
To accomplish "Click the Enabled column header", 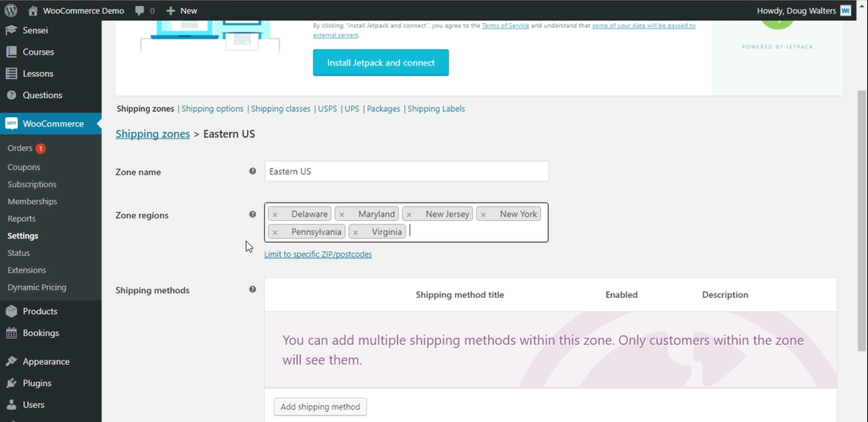I will pos(622,295).
